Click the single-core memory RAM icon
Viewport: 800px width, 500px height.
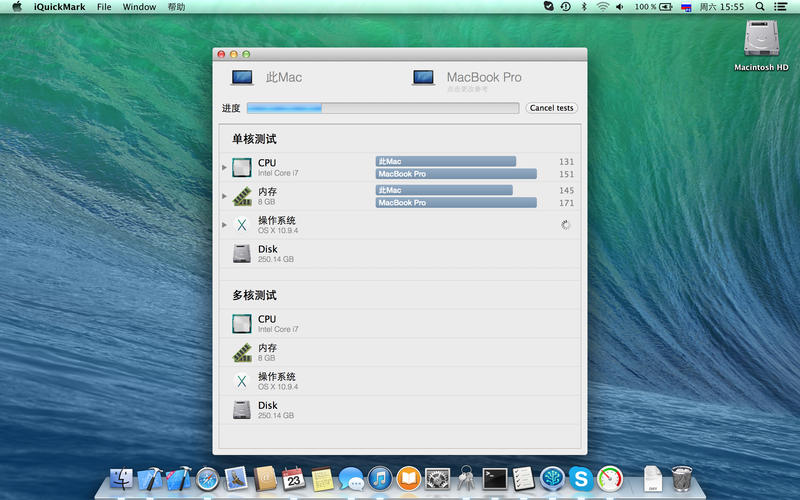[x=242, y=196]
